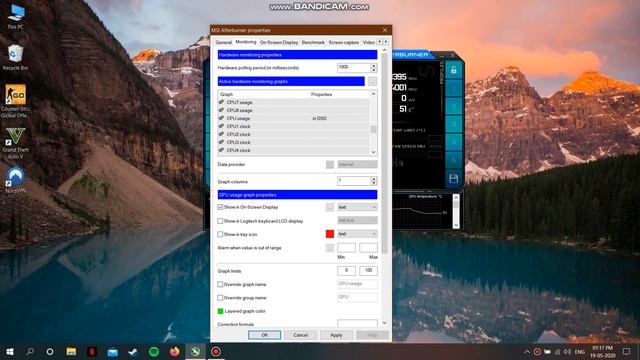Select profile slot 2 in Afterburner
This screenshot has height=360, width=640.
tap(453, 107)
